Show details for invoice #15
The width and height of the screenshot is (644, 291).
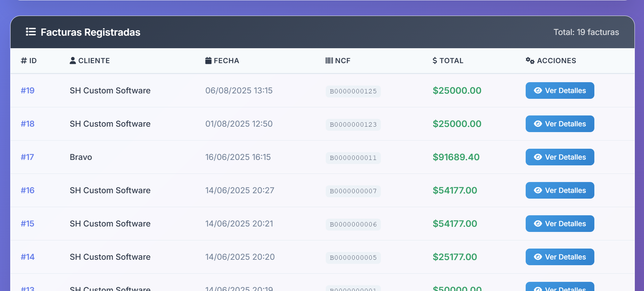pos(560,224)
